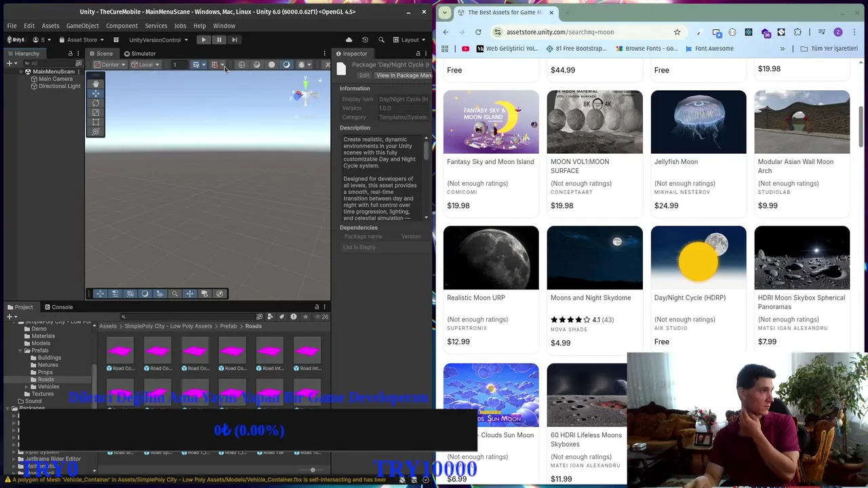Open Center pivot mode dropdown
Viewport: 868px width, 488px height.
pos(111,65)
